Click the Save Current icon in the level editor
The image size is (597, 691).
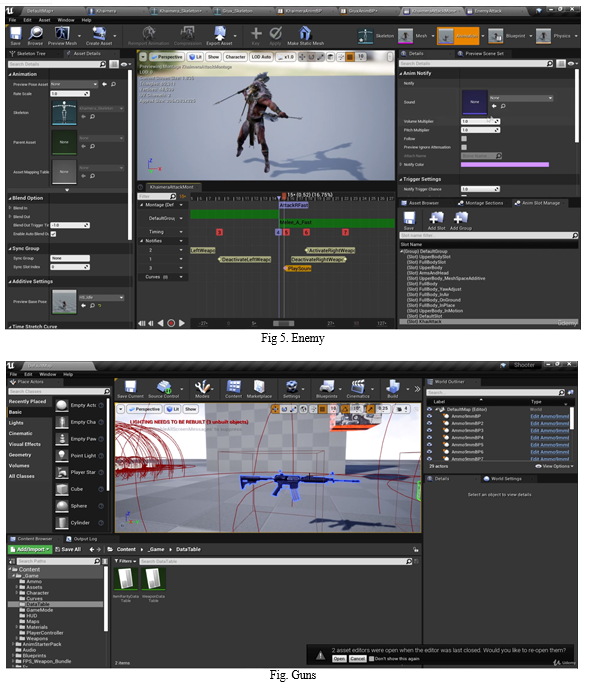(x=130, y=386)
